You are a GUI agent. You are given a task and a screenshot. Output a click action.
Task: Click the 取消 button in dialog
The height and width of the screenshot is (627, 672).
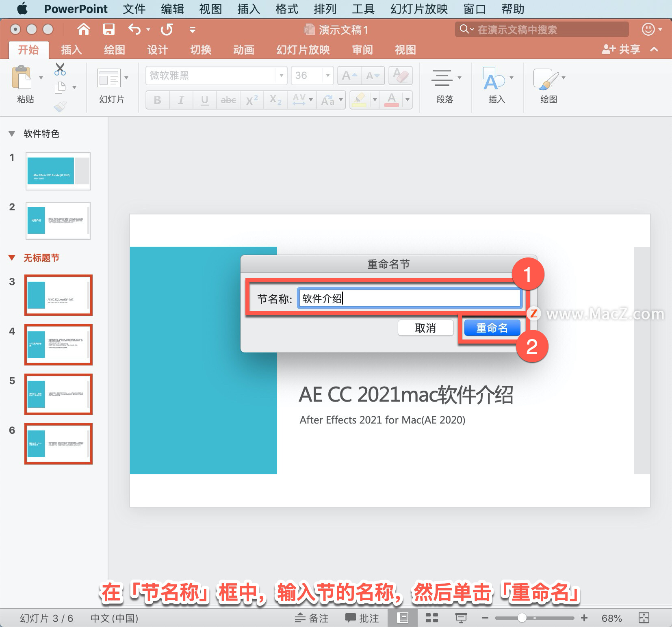tap(425, 328)
